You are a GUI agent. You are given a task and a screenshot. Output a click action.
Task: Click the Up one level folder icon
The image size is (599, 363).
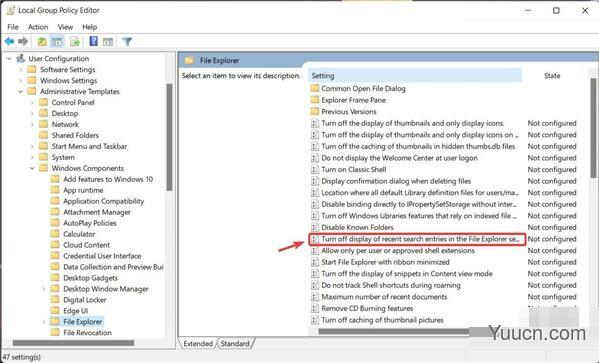[x=42, y=41]
